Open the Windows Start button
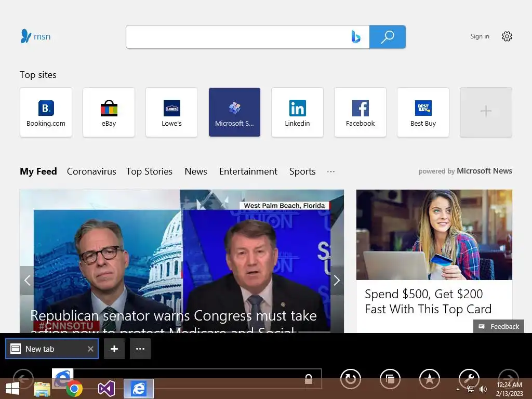The width and height of the screenshot is (532, 399). pos(12,389)
